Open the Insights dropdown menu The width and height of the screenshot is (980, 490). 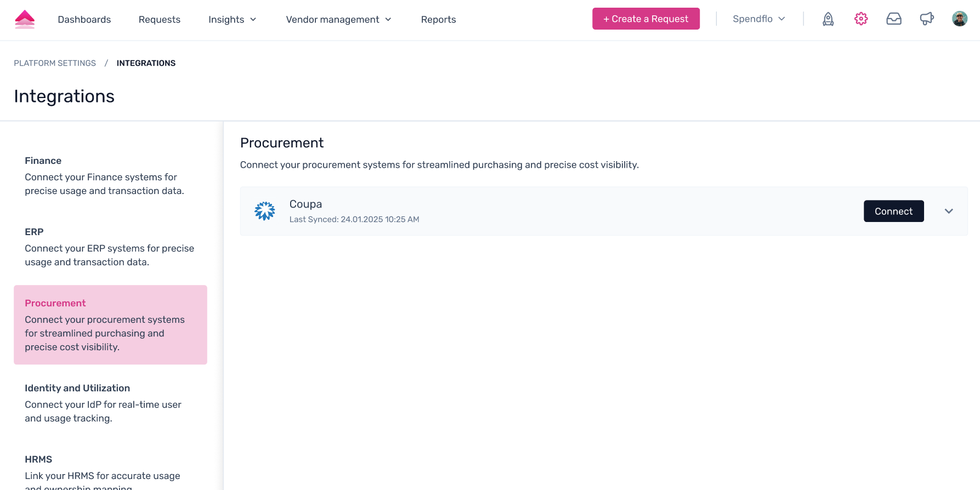click(x=233, y=20)
